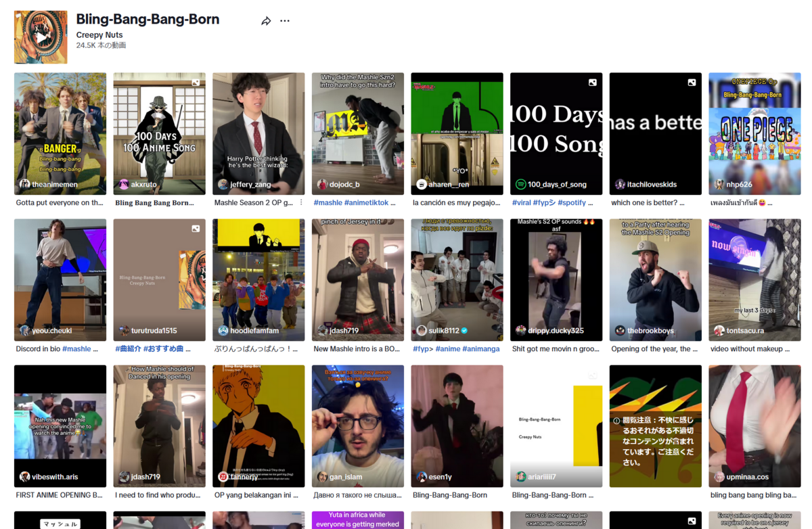Screen dimensions: 812x529
Task: Open thebrookboys' Mashle S2 Opening video
Action: click(656, 279)
